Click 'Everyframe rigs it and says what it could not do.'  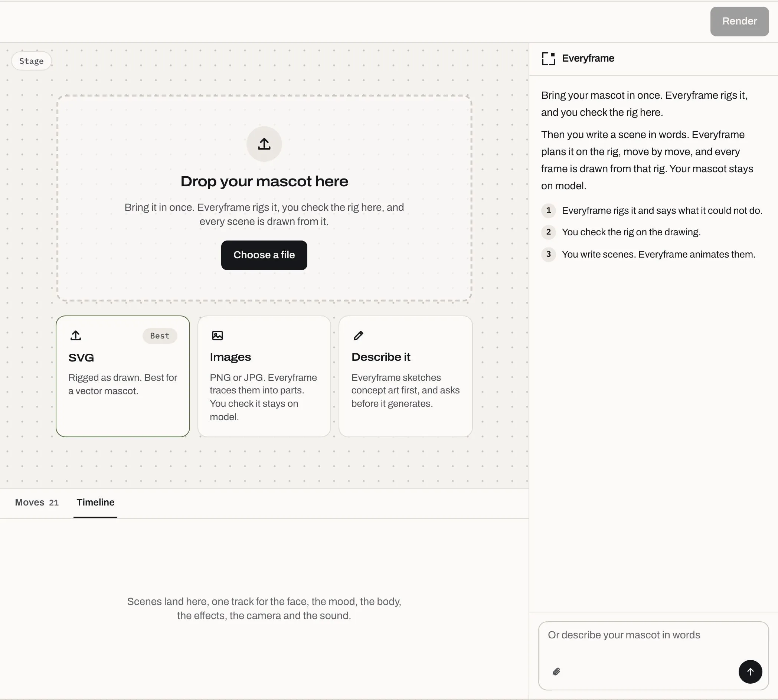[x=662, y=211]
